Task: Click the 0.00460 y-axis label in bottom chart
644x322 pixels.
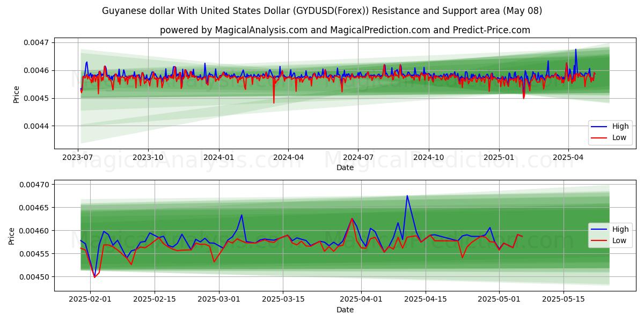Action: 34,231
